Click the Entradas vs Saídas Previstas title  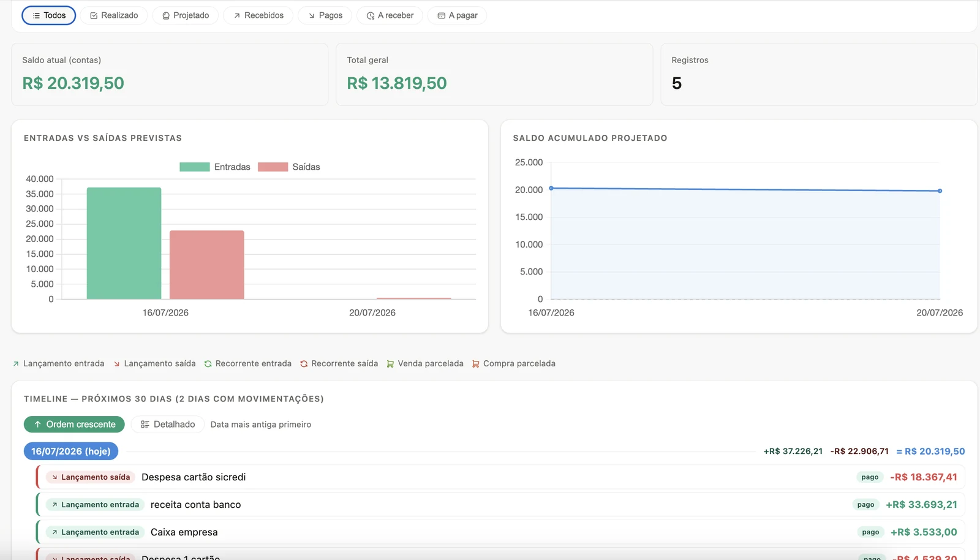point(103,138)
